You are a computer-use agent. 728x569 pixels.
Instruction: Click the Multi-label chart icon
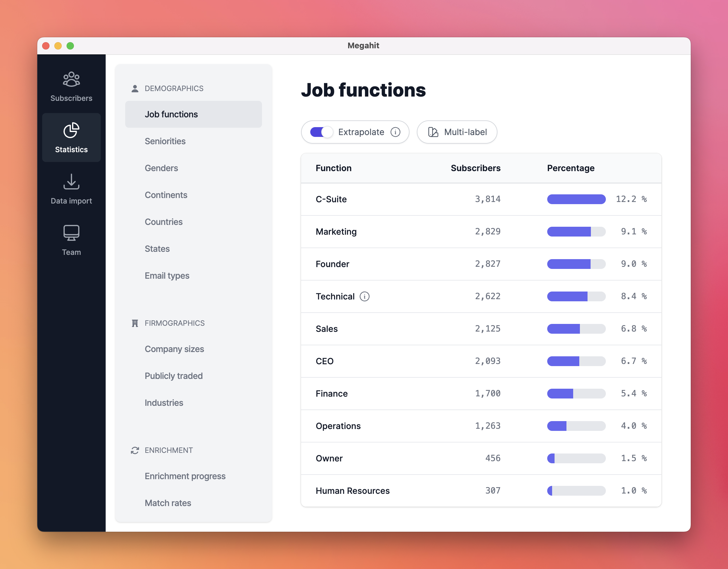click(x=432, y=132)
